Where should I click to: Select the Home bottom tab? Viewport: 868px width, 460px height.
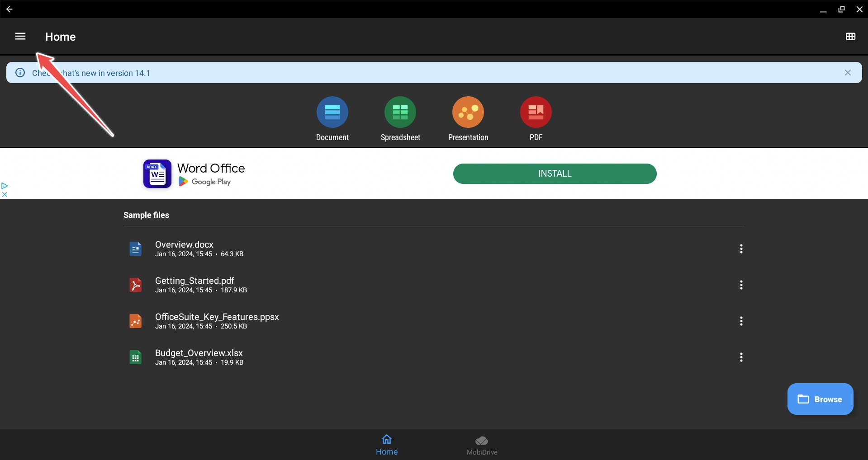tap(387, 445)
